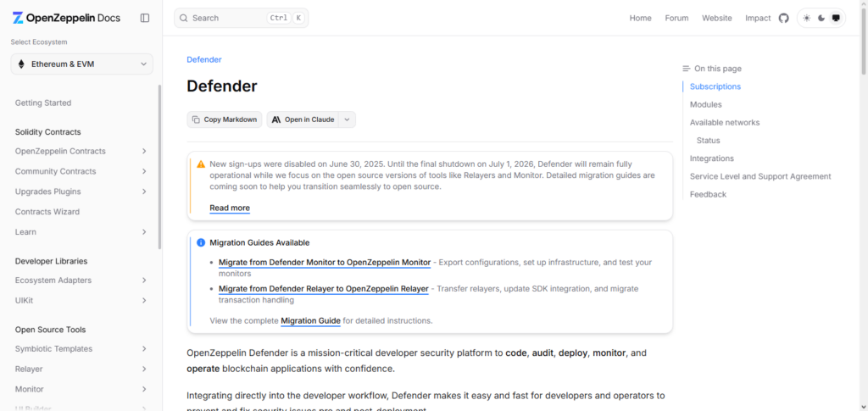Open the Forum navigation link
The image size is (868, 411).
coord(676,18)
